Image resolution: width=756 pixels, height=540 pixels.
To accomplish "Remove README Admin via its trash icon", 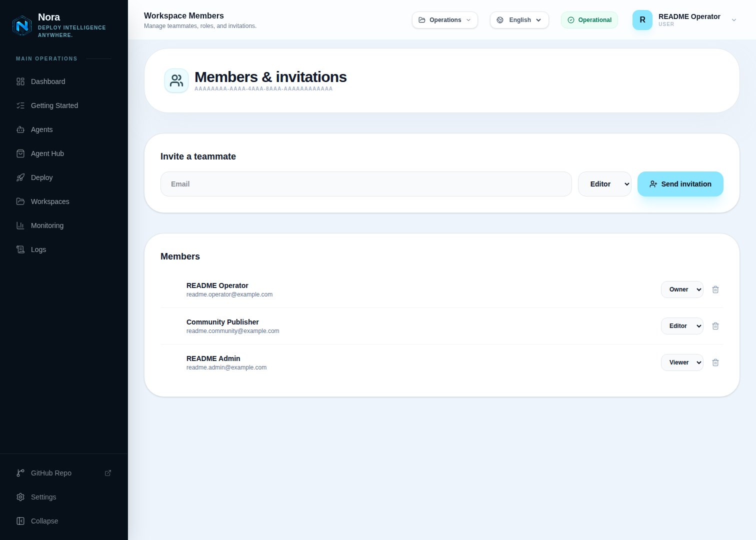I will click(715, 362).
